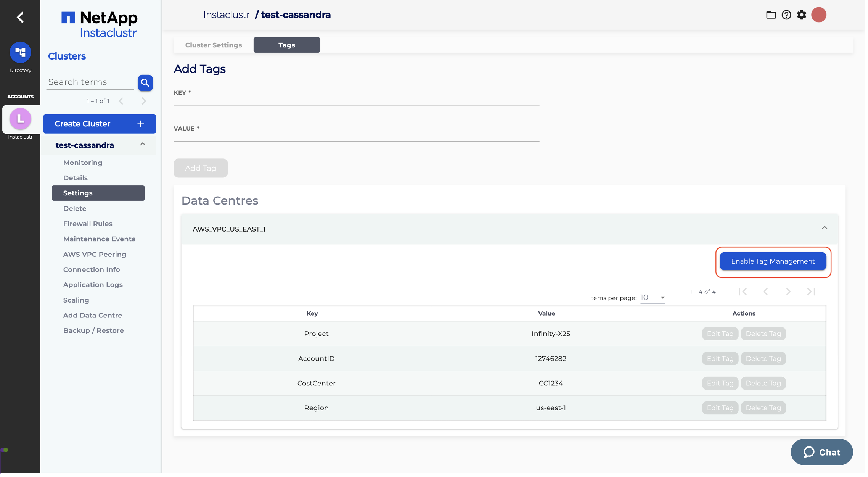
Task: Open Firewall Rules in the sidebar
Action: [x=88, y=224]
